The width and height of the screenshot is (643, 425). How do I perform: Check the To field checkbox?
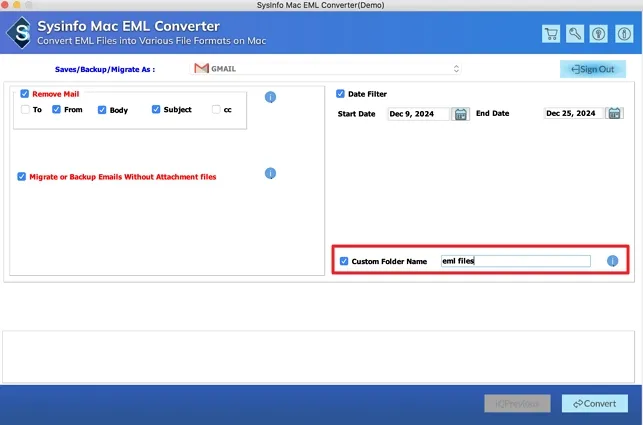[x=25, y=110]
